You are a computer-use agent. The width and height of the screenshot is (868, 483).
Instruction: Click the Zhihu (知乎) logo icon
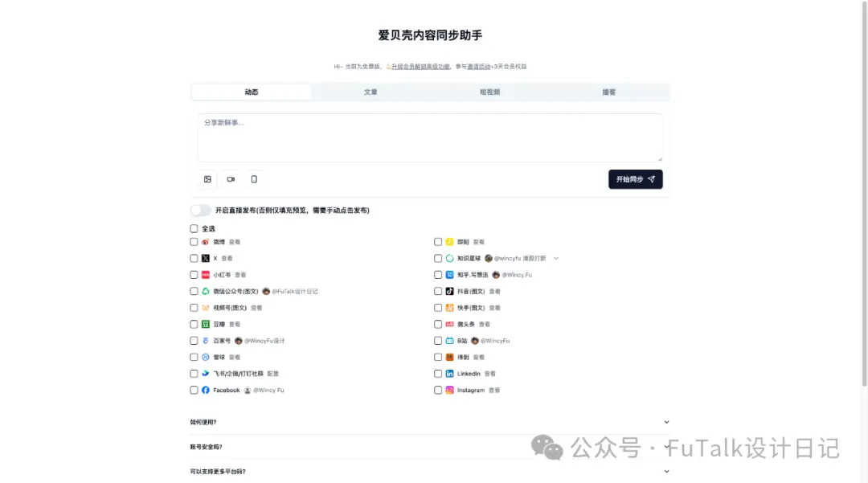[449, 274]
